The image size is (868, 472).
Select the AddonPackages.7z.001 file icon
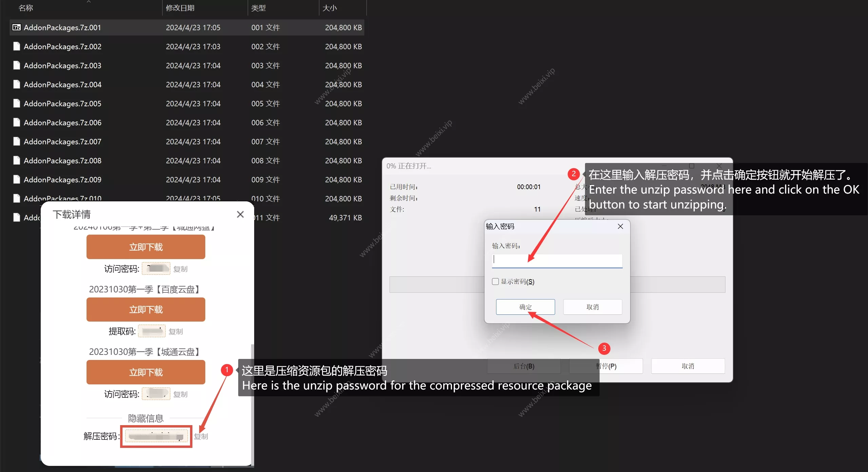click(x=17, y=28)
